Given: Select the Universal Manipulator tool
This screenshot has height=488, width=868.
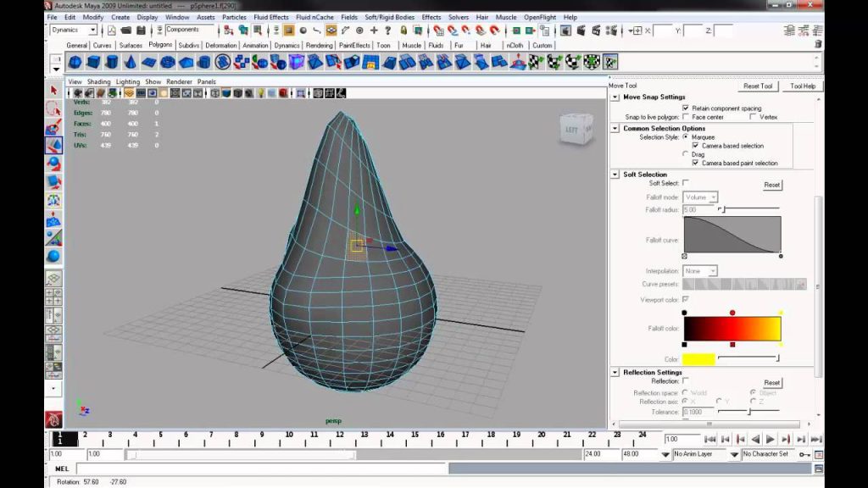Looking at the screenshot, I should point(53,201).
